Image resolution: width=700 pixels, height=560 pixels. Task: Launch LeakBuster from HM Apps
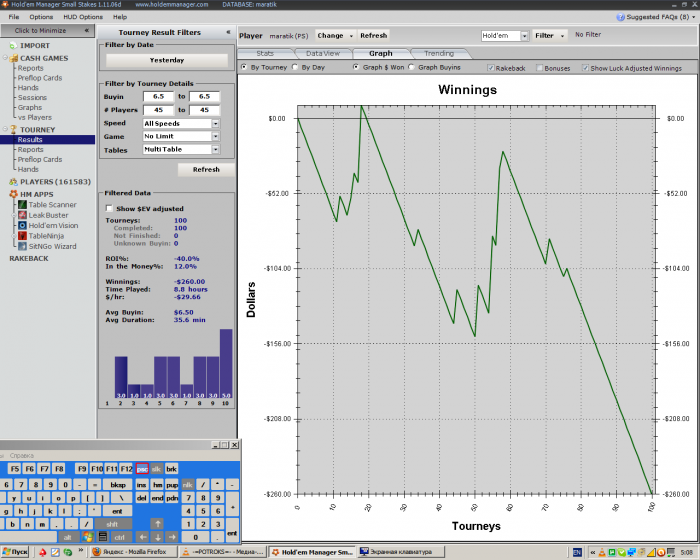tap(48, 214)
